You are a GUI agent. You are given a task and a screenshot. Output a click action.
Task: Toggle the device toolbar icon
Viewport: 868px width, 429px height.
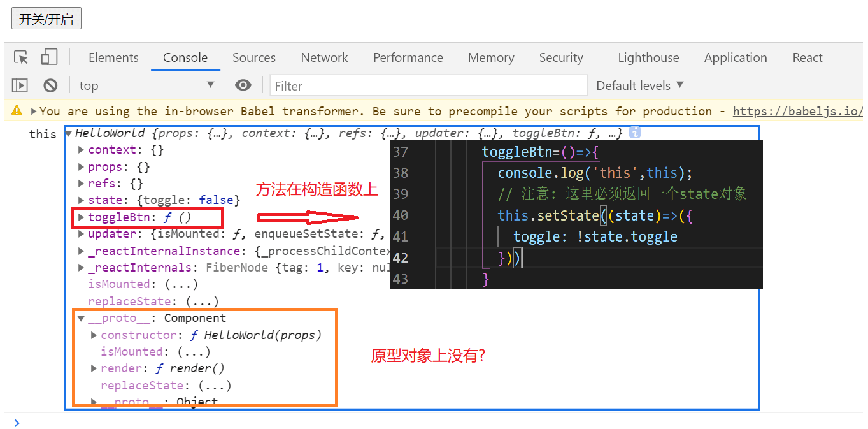(x=49, y=57)
